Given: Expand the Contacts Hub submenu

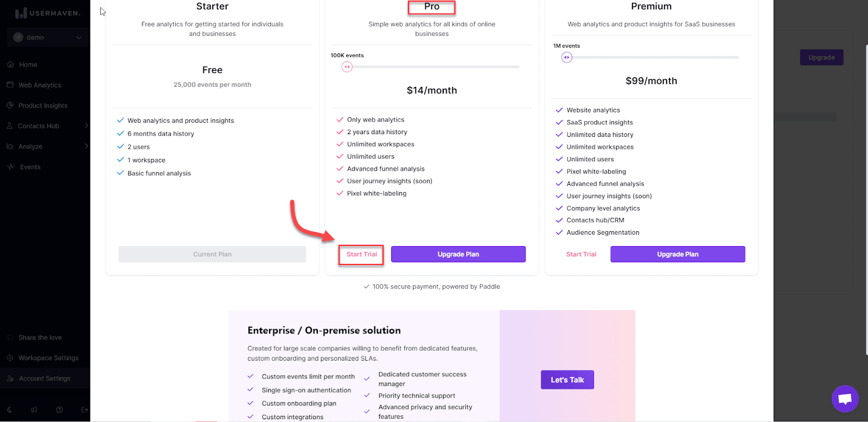Looking at the screenshot, I should pyautogui.click(x=86, y=126).
